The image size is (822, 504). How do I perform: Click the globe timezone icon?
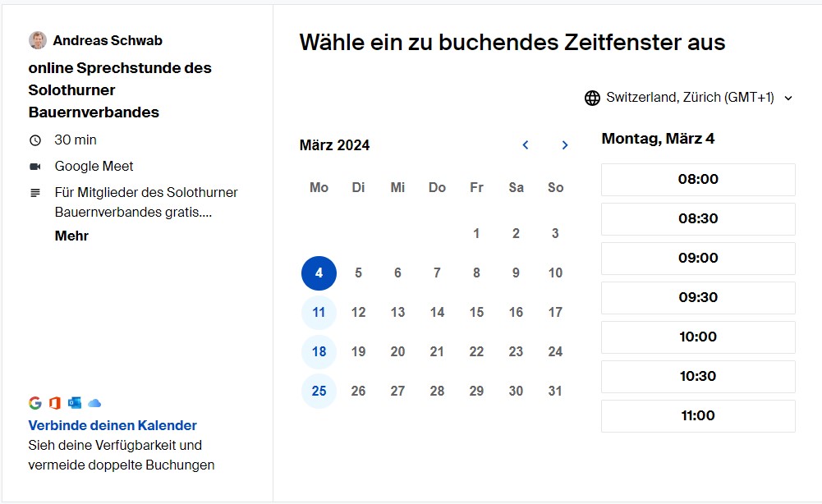pos(592,98)
